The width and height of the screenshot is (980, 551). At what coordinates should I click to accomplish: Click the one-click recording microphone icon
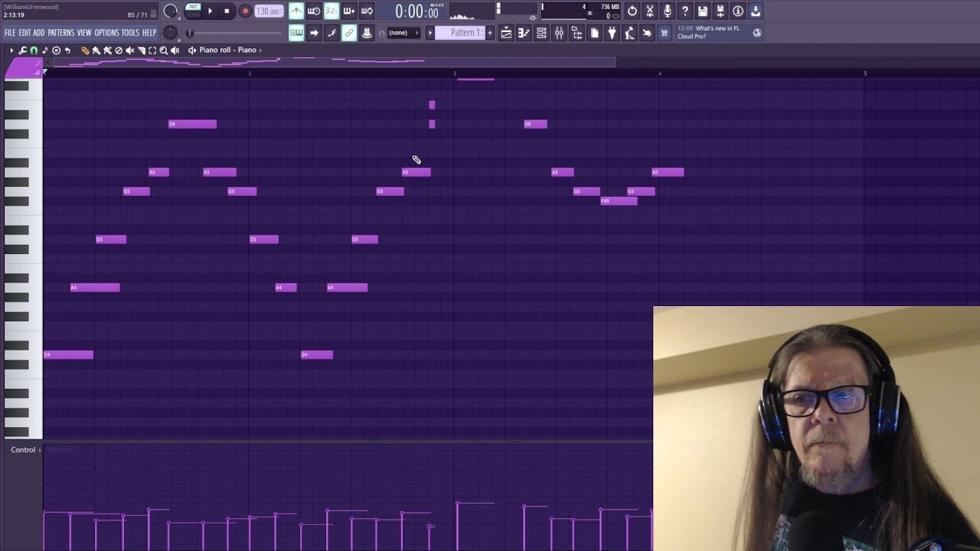pos(668,11)
